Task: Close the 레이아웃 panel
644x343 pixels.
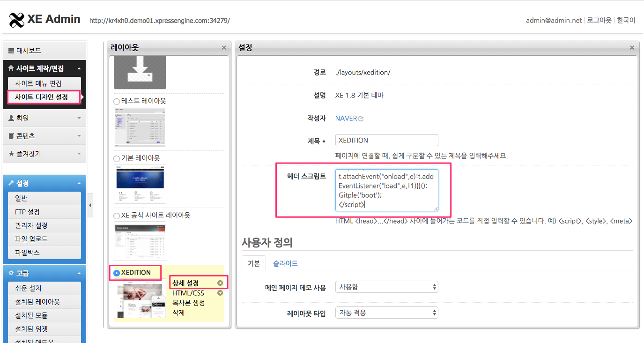Action: click(x=224, y=48)
